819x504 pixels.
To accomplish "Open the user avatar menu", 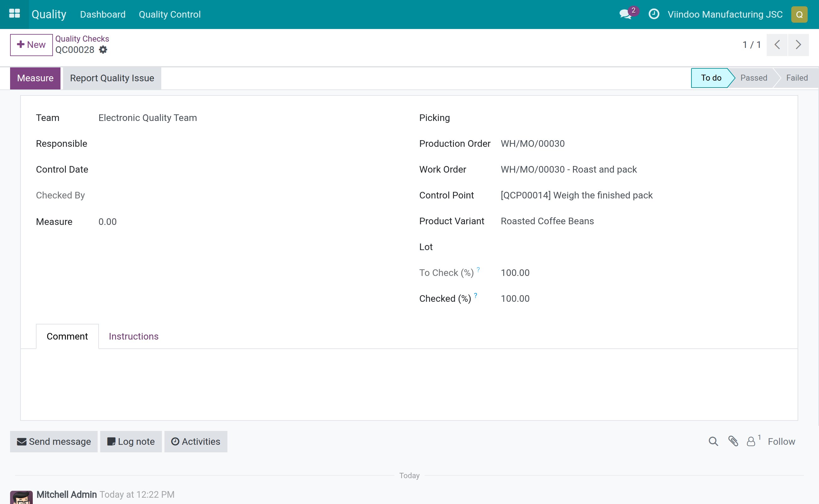I will (x=799, y=14).
